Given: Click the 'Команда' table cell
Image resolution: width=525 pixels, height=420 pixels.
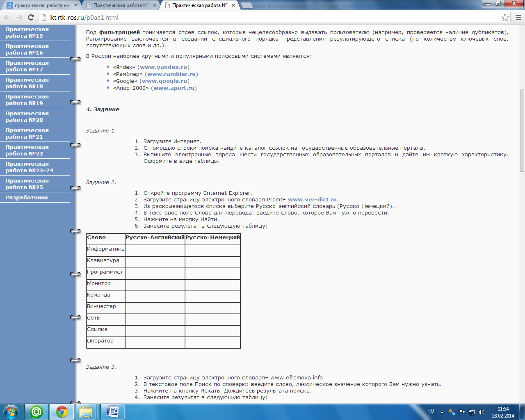Looking at the screenshot, I should [x=106, y=296].
